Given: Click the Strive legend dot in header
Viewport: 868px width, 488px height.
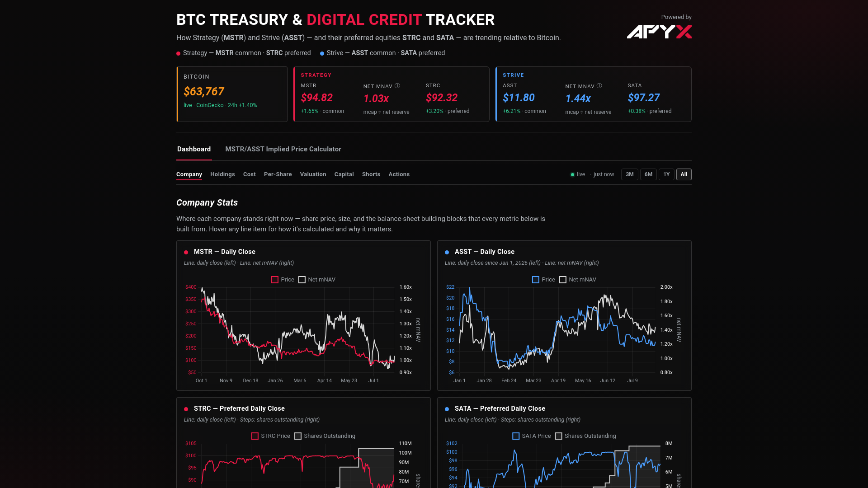Looking at the screenshot, I should [x=322, y=53].
